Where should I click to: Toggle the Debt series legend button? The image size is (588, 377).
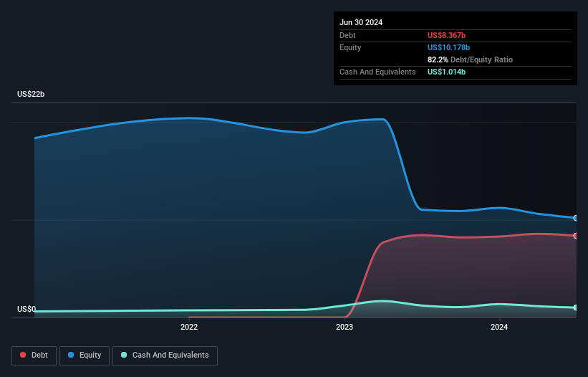[x=34, y=355]
